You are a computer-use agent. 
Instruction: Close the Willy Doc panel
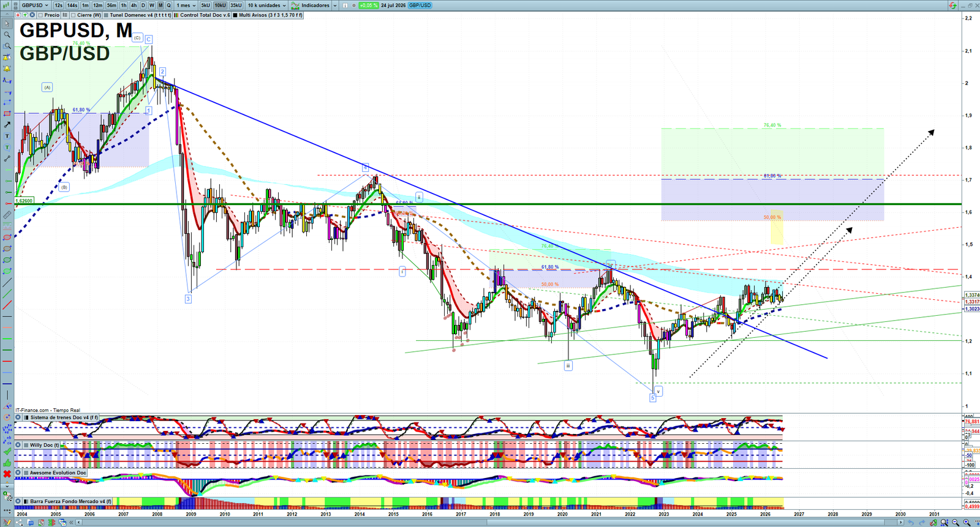click(x=18, y=445)
